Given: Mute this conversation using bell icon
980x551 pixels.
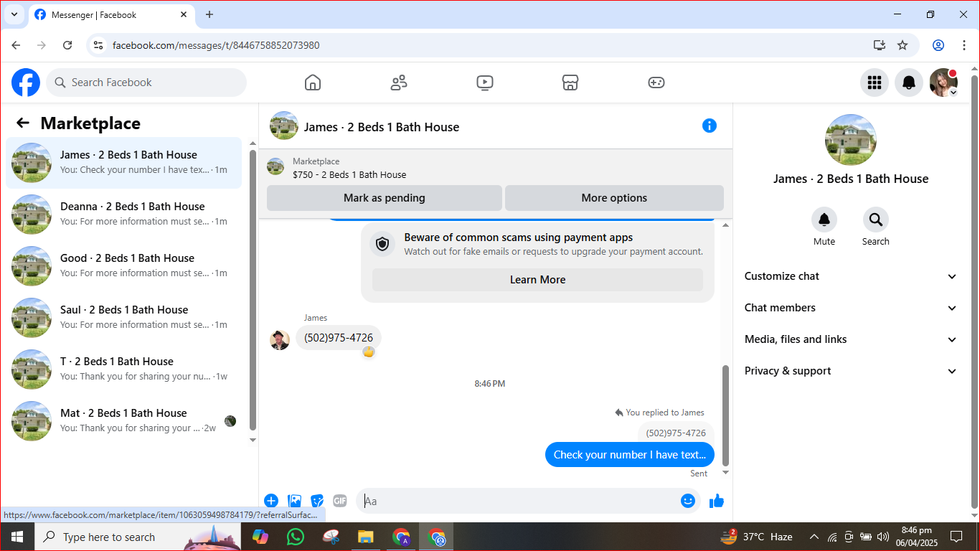Looking at the screenshot, I should pyautogui.click(x=824, y=220).
